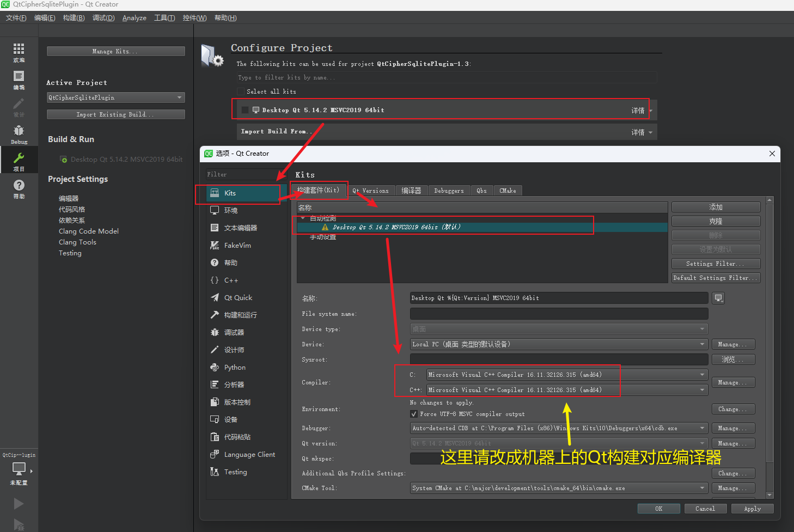Image resolution: width=794 pixels, height=532 pixels.
Task: Open the 构建(B) menu
Action: pyautogui.click(x=74, y=18)
